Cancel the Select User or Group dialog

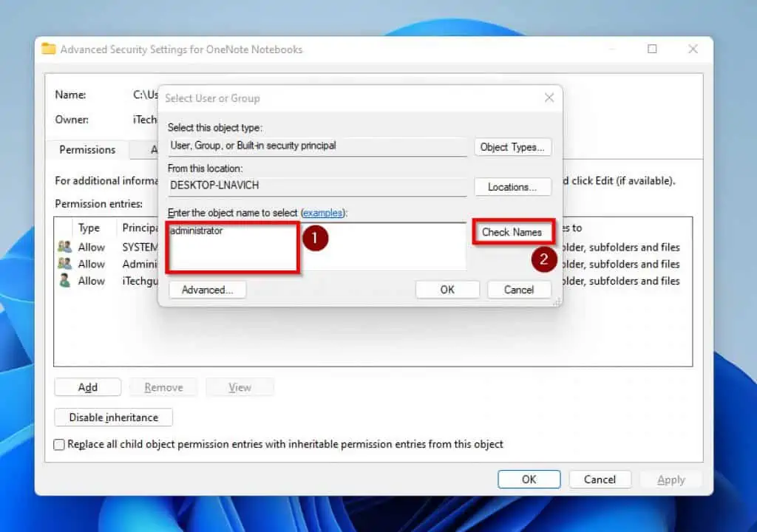tap(519, 290)
